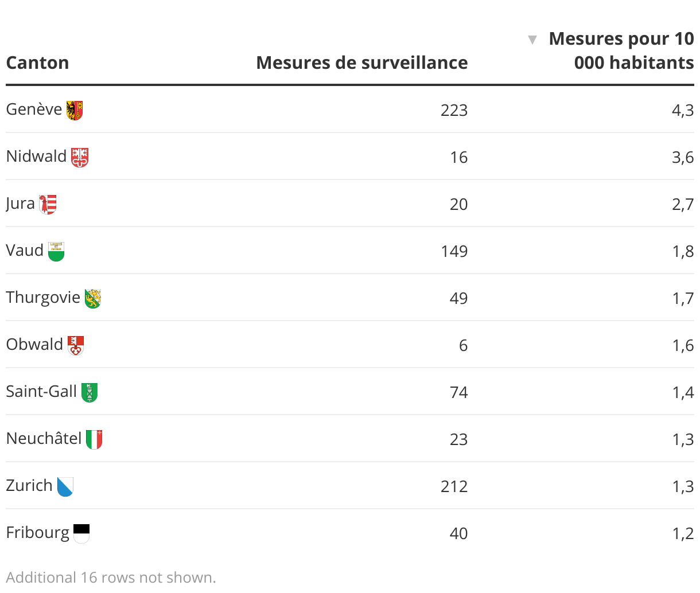The height and width of the screenshot is (593, 700).
Task: Click the Thurgovie coat of arms icon
Action: coord(93,298)
